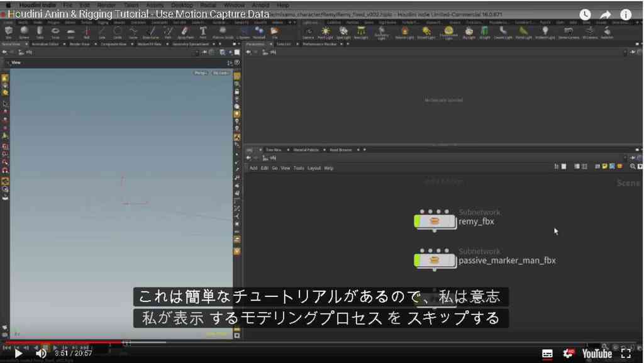Click the remy_fbx subnetwork node

(435, 221)
